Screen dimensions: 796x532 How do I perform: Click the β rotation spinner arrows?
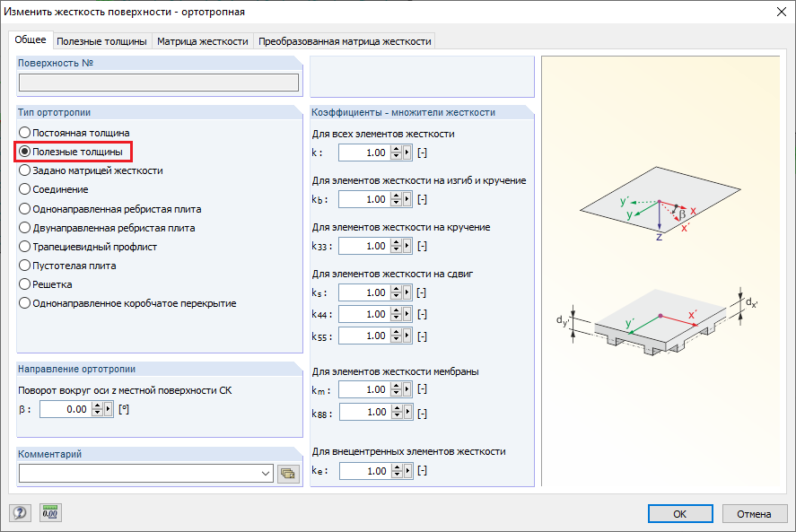[98, 409]
